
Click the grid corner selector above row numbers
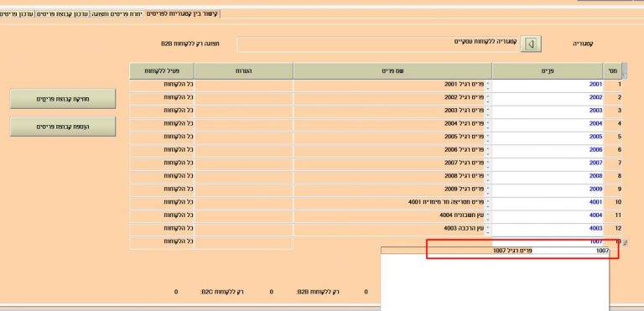click(x=625, y=70)
